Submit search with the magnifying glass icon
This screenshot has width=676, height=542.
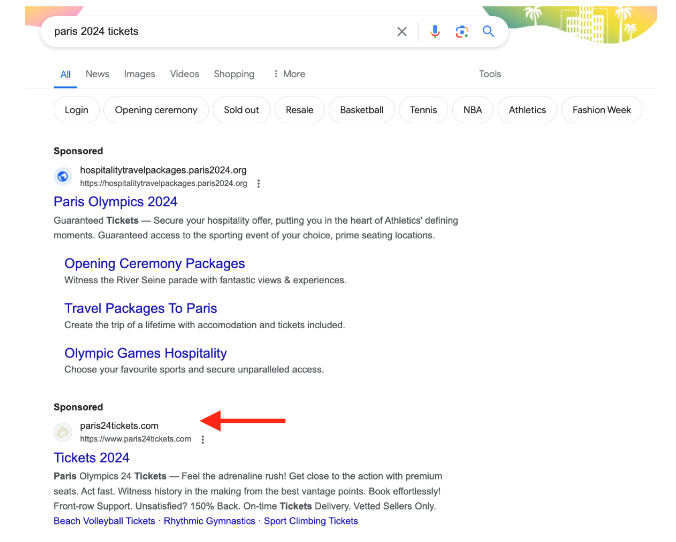pyautogui.click(x=488, y=31)
